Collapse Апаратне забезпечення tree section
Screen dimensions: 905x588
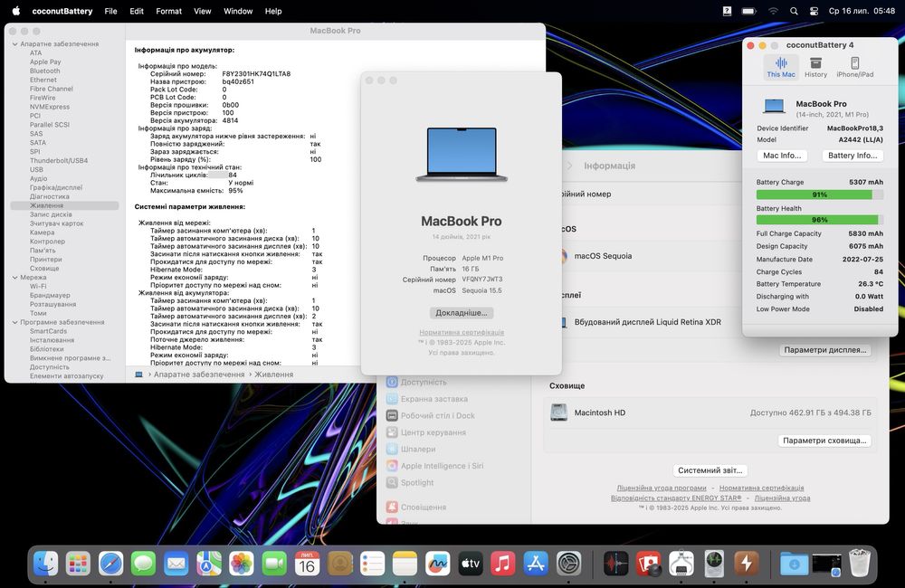point(15,43)
